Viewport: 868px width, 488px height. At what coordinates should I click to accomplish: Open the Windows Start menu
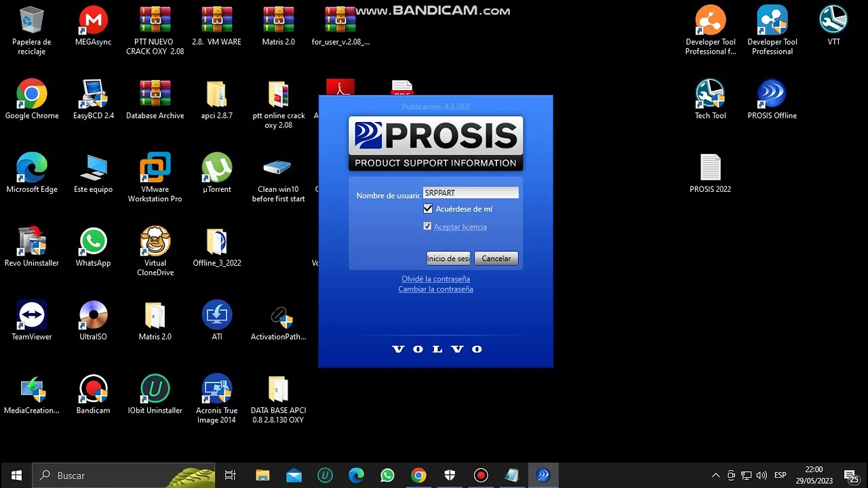coord(16,475)
